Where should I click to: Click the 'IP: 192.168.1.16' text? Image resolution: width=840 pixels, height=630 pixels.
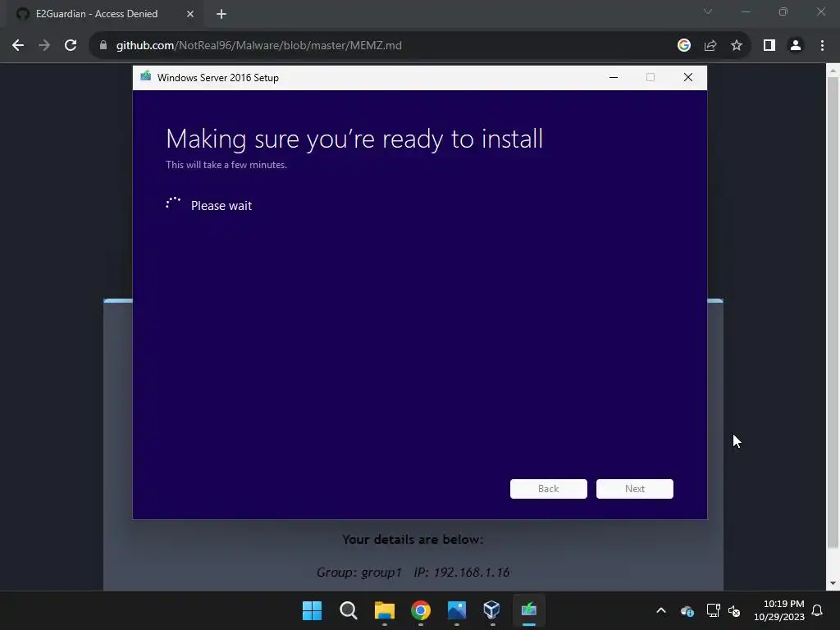coord(462,572)
